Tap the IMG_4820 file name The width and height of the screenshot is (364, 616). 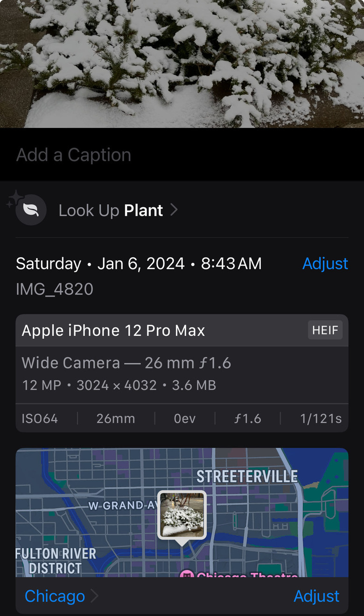[55, 289]
